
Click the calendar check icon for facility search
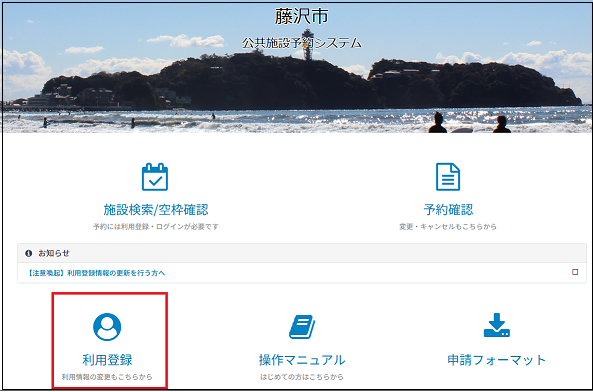coord(155,177)
